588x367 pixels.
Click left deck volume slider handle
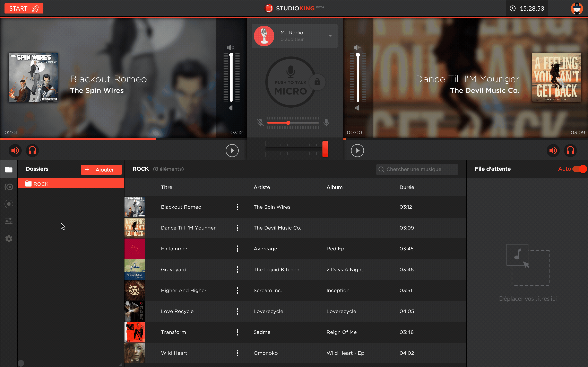point(232,55)
